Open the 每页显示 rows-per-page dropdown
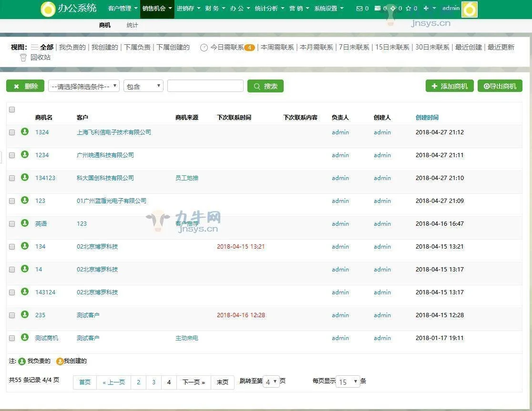Viewport: 532px width, 411px height. tap(348, 382)
